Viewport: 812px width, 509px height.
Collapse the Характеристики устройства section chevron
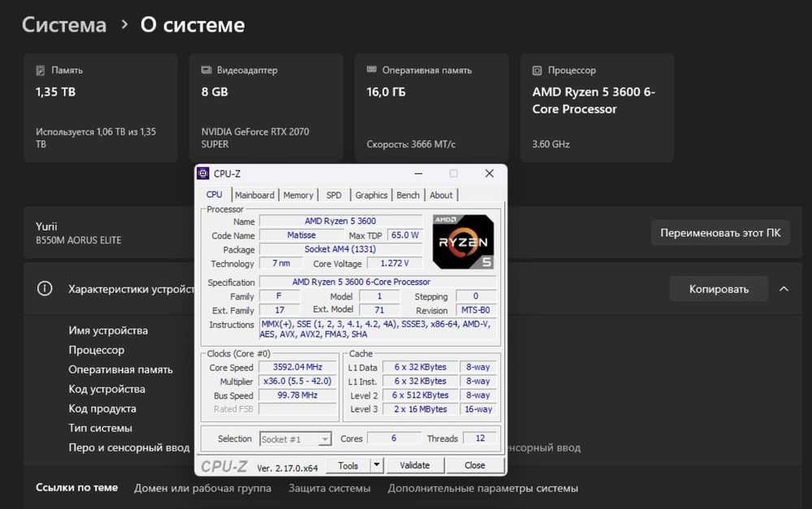[x=784, y=289]
